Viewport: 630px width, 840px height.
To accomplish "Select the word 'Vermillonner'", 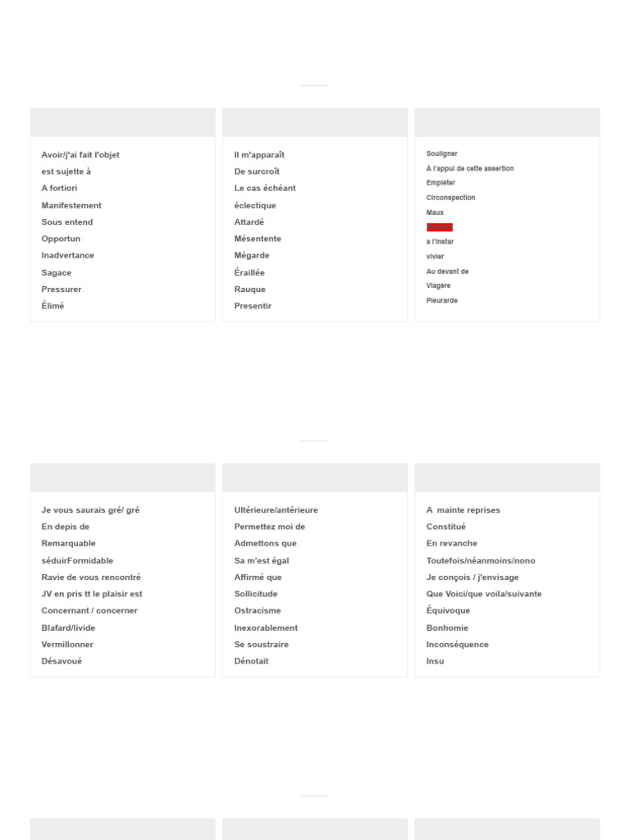I will [x=67, y=645].
